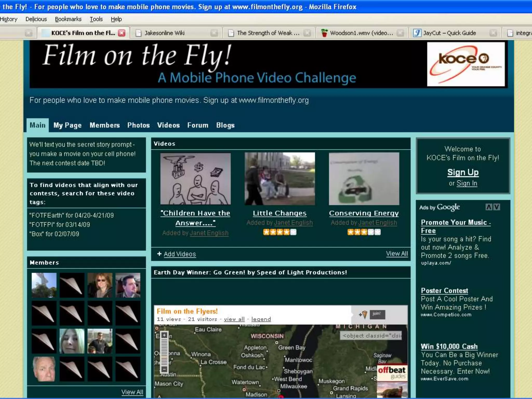The image size is (532, 399).
Task: Click map zoom-in plus button
Action: pos(164,335)
